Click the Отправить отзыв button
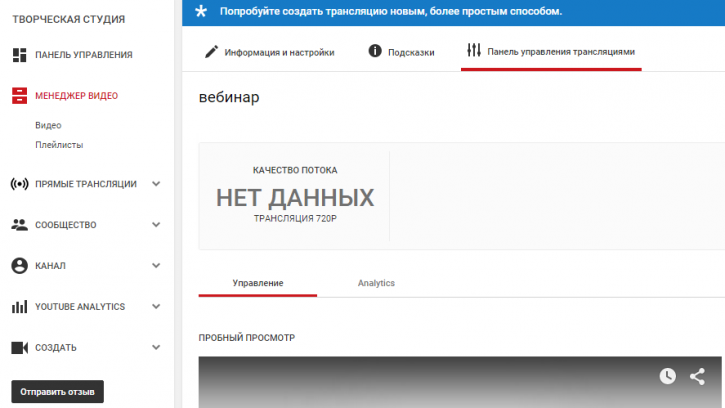 [57, 392]
